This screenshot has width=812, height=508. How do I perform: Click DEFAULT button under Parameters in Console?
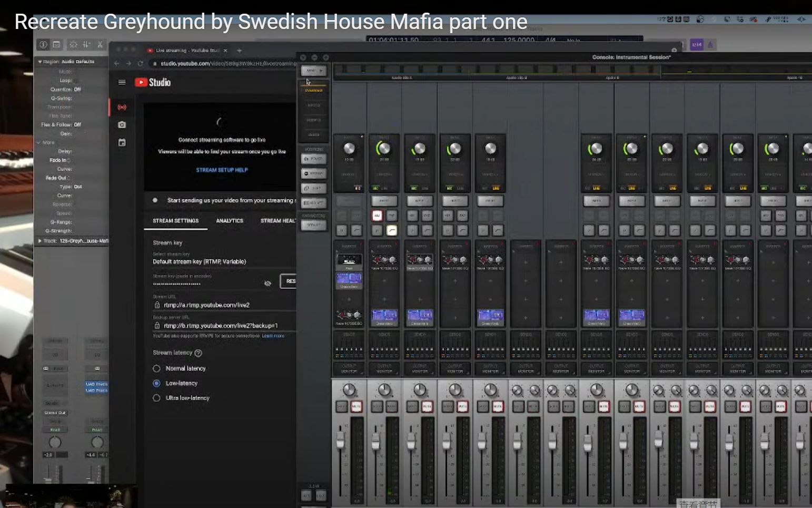pos(313,225)
